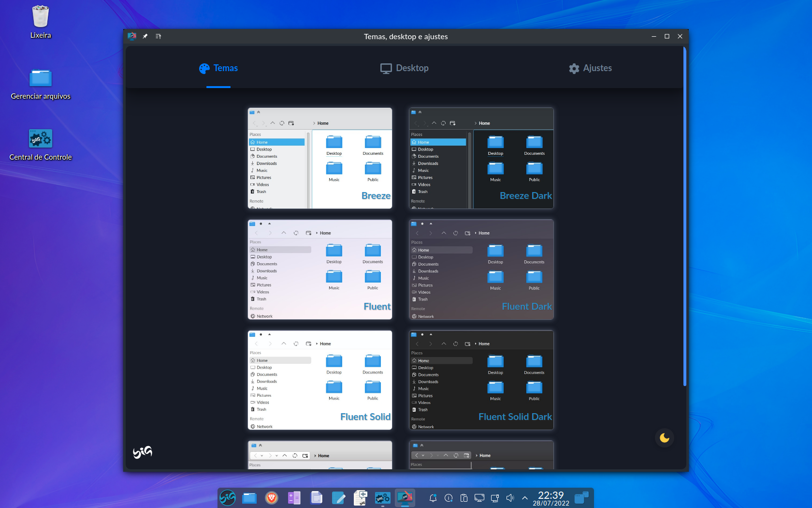This screenshot has height=508, width=812.
Task: Switch to the Desktop tab
Action: (405, 68)
